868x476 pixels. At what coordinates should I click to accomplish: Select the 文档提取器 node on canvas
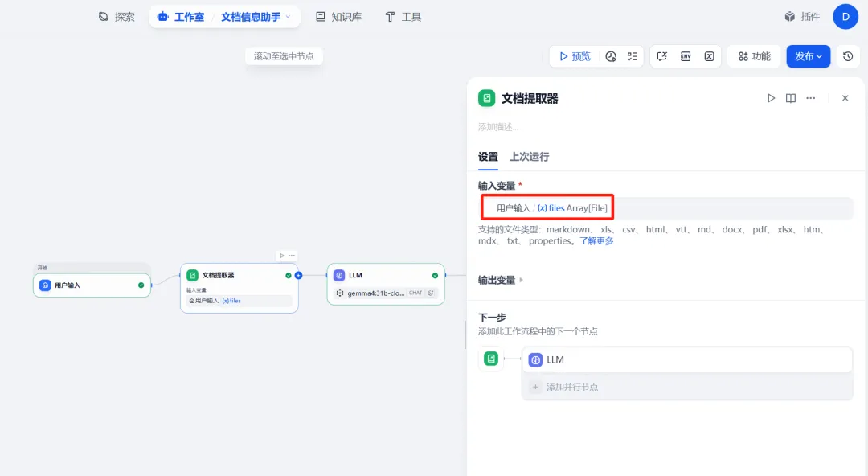(240, 288)
